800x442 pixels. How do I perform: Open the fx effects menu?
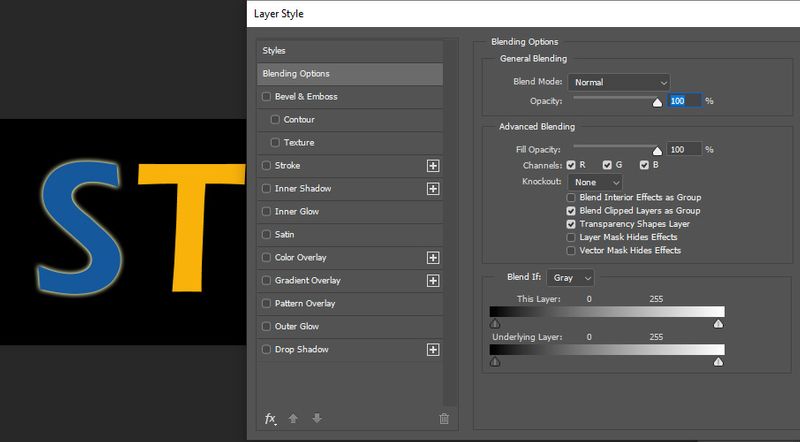[x=270, y=419]
